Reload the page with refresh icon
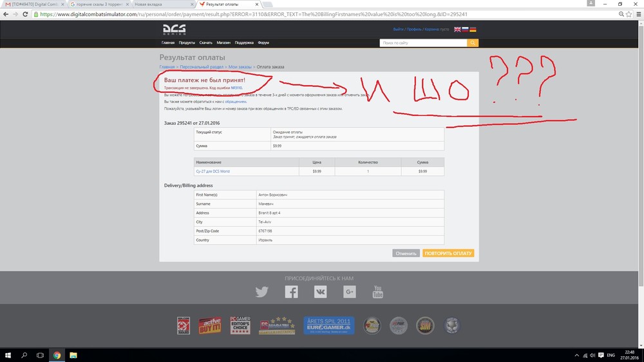The image size is (644, 362). [25, 14]
